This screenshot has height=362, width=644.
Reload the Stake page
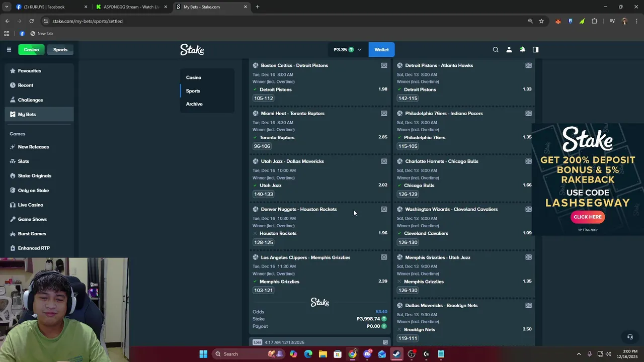pyautogui.click(x=31, y=21)
